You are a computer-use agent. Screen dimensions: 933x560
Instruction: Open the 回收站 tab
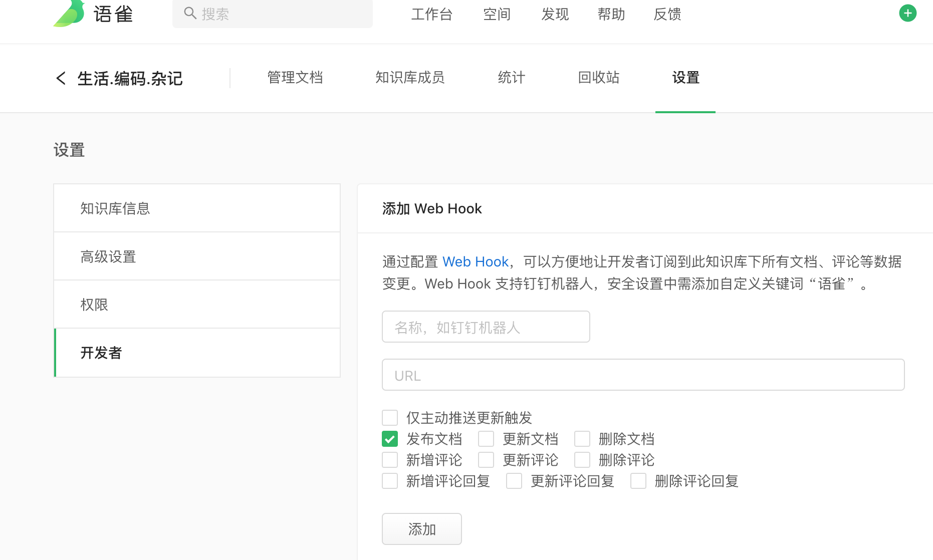(x=599, y=78)
